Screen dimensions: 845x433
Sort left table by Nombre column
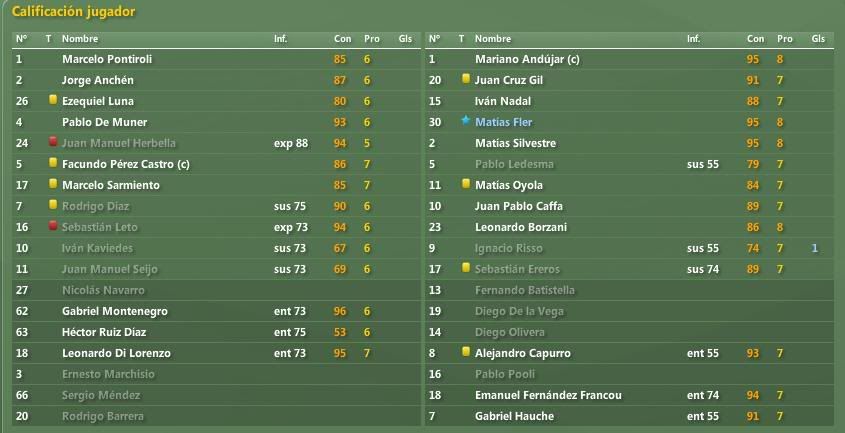click(80, 39)
